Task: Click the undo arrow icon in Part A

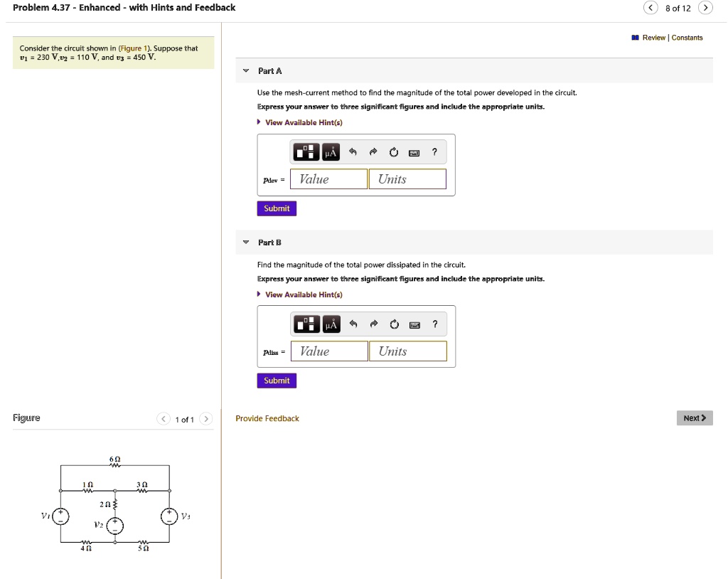Action: pos(352,152)
